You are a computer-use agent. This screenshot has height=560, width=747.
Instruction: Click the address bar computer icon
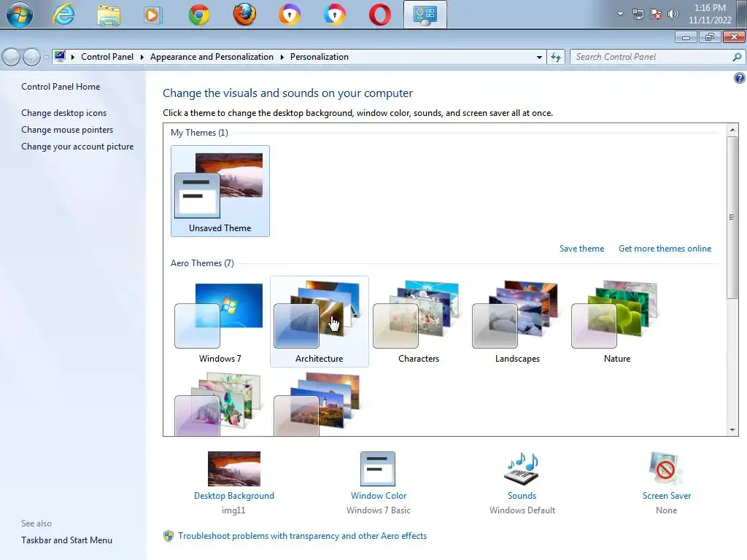(60, 57)
